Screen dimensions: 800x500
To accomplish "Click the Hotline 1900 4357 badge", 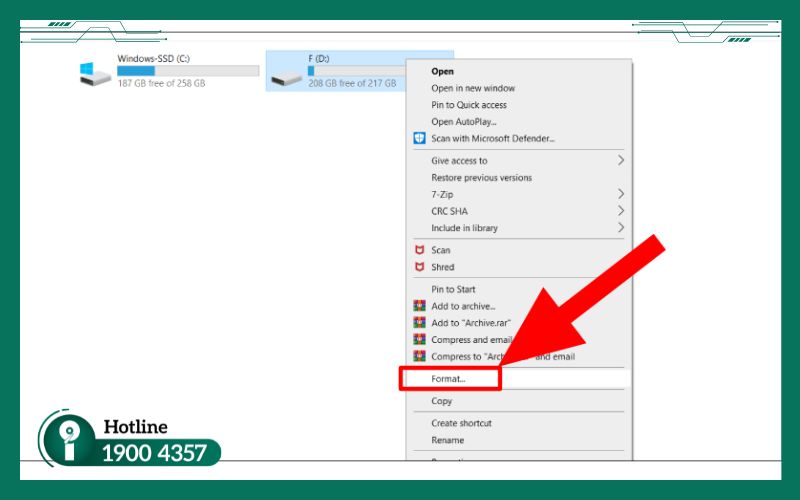I will point(130,440).
